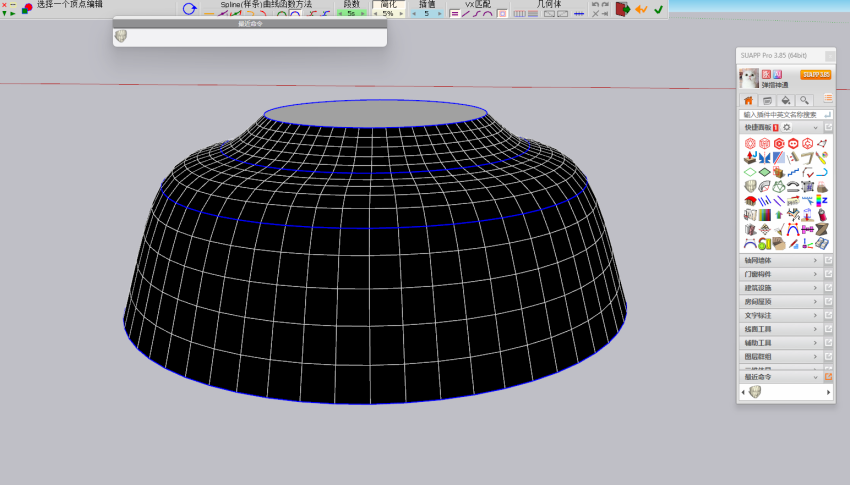Click the colored stripes gradient icon
The height and width of the screenshot is (485, 850).
pyautogui.click(x=764, y=215)
